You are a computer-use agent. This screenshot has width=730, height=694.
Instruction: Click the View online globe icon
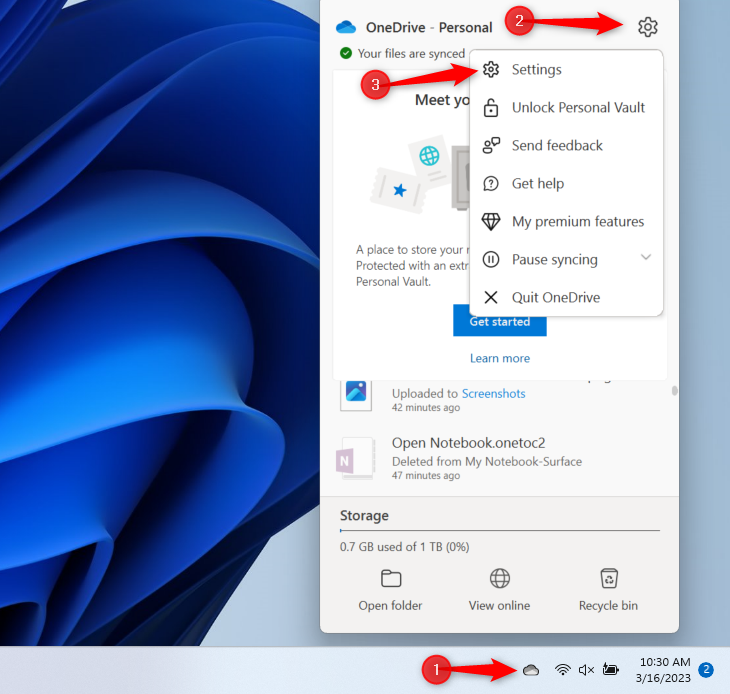click(499, 579)
